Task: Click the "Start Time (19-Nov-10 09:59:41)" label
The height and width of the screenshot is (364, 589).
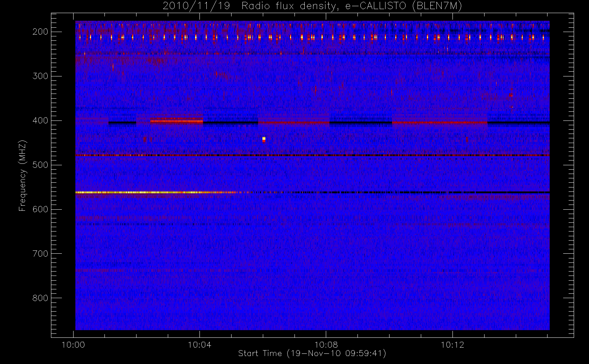Action: [x=312, y=353]
